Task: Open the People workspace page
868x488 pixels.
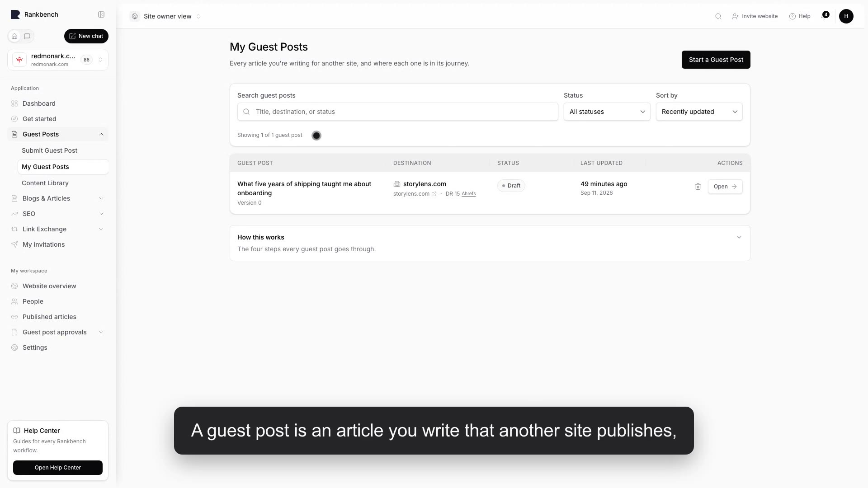Action: pyautogui.click(x=58, y=301)
